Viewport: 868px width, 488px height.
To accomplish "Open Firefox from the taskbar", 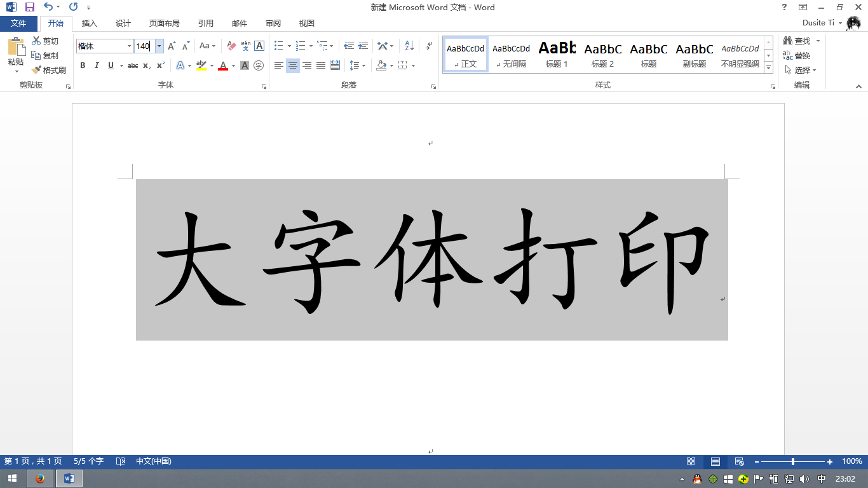I will [40, 478].
